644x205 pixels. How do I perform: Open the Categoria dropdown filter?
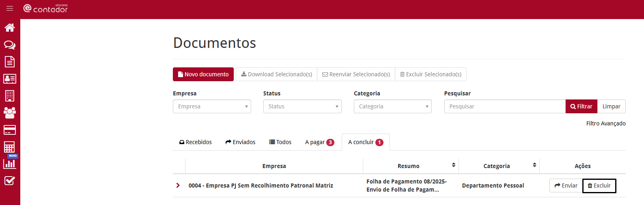click(392, 106)
